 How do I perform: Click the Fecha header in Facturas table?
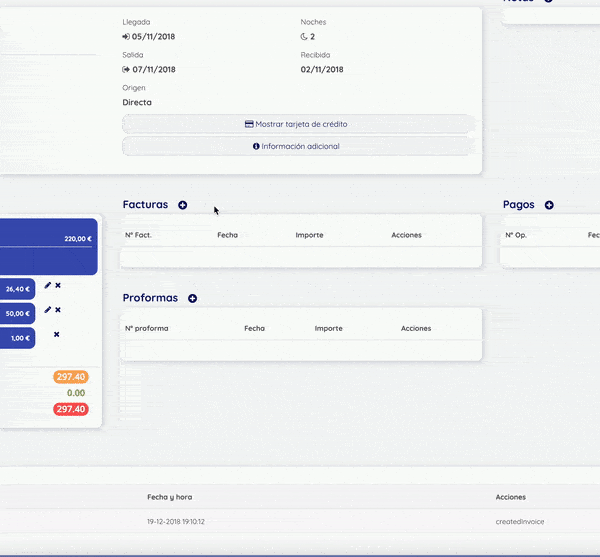tap(227, 235)
